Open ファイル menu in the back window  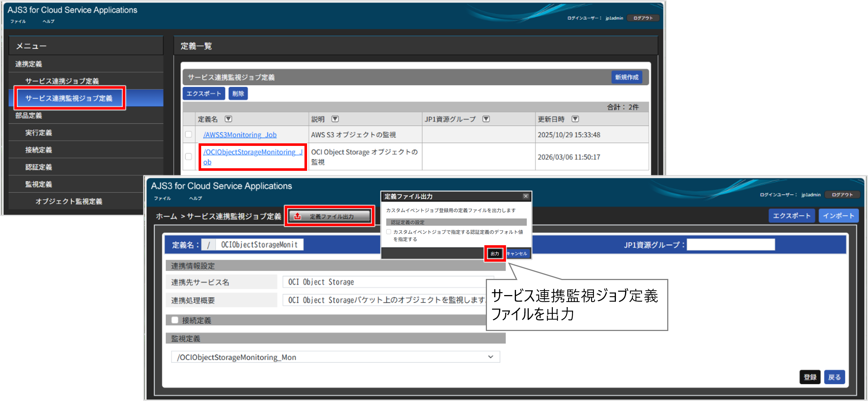pyautogui.click(x=18, y=22)
